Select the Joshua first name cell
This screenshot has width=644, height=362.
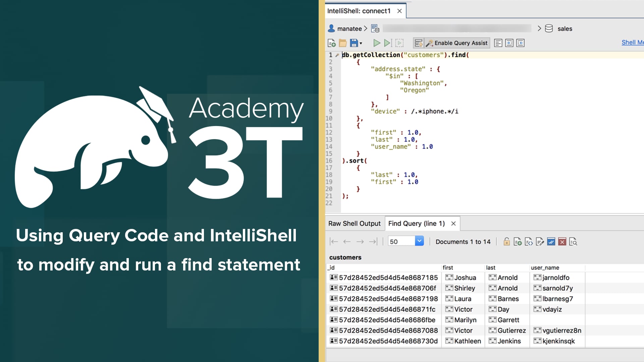coord(463,278)
